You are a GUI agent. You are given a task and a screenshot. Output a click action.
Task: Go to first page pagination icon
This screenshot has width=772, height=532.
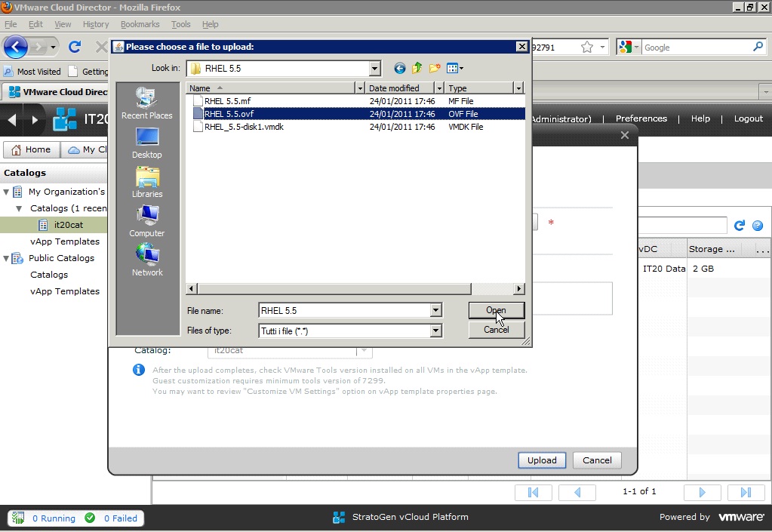tap(534, 492)
